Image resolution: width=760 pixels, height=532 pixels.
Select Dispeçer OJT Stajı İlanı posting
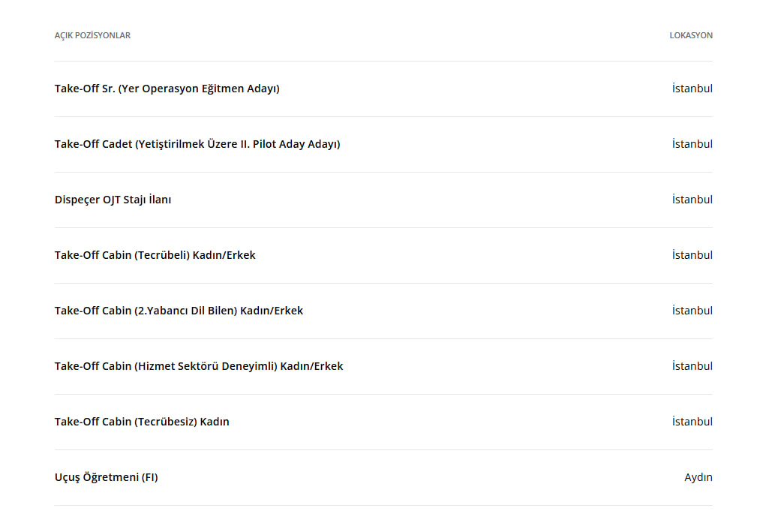coord(113,200)
